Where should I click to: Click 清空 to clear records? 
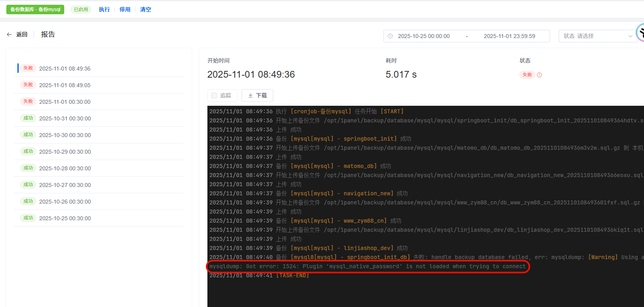click(146, 10)
